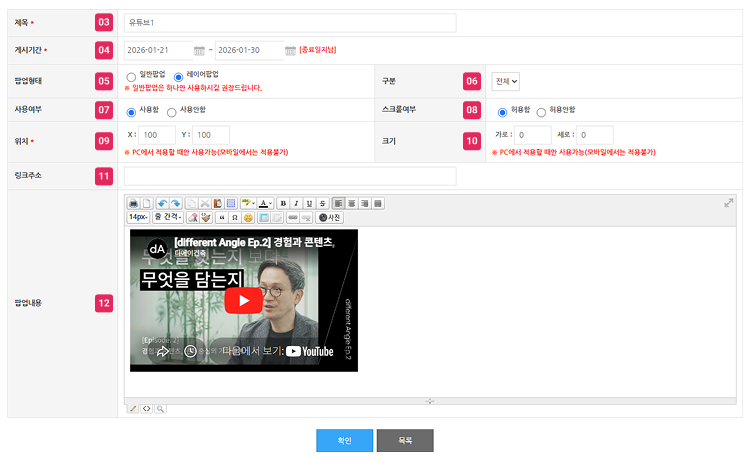This screenshot has width=750, height=462.
Task: Toggle strikethrough formatting
Action: pyautogui.click(x=323, y=204)
